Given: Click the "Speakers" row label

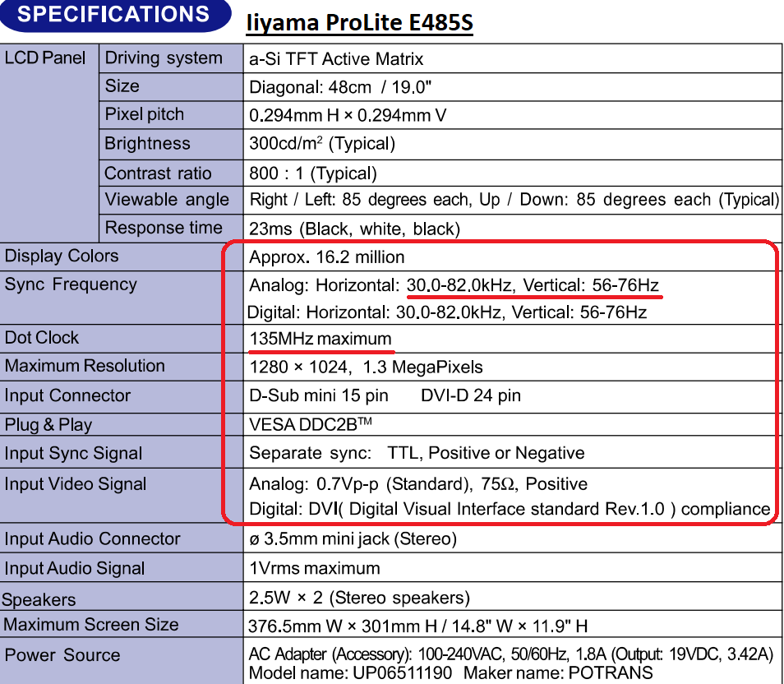Looking at the screenshot, I should coord(39,599).
